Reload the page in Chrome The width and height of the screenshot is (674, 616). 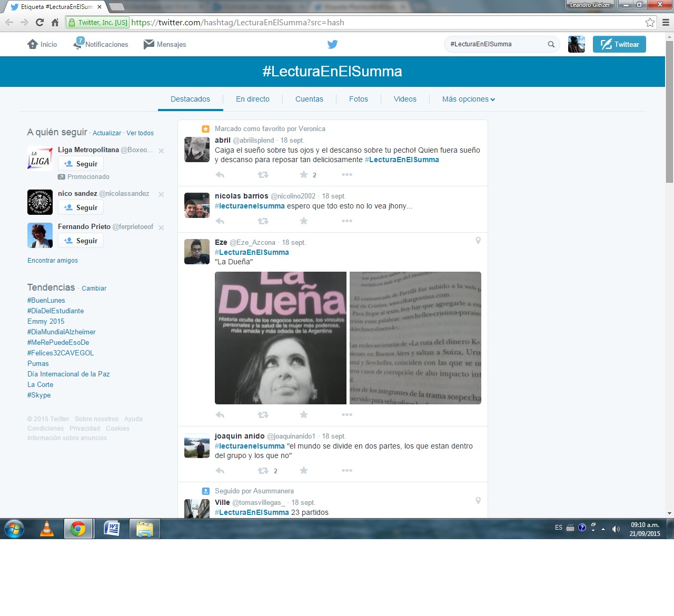point(39,23)
